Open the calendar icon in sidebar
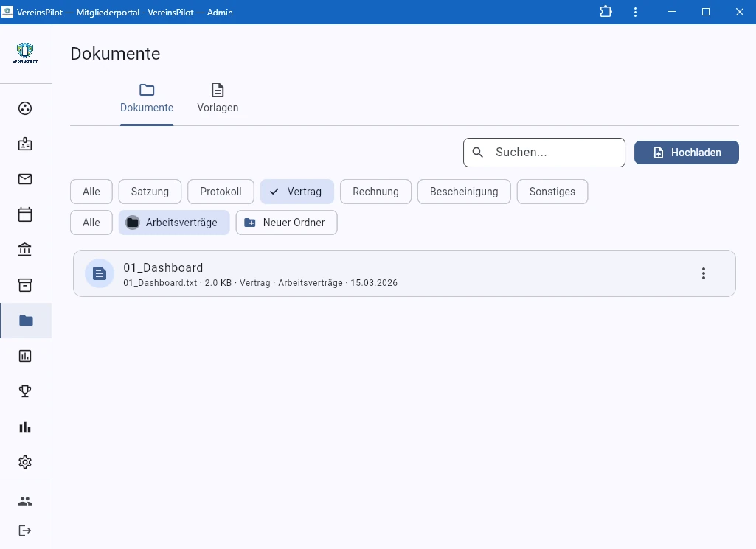Screen dimensions: 756x549 pyautogui.click(x=25, y=214)
